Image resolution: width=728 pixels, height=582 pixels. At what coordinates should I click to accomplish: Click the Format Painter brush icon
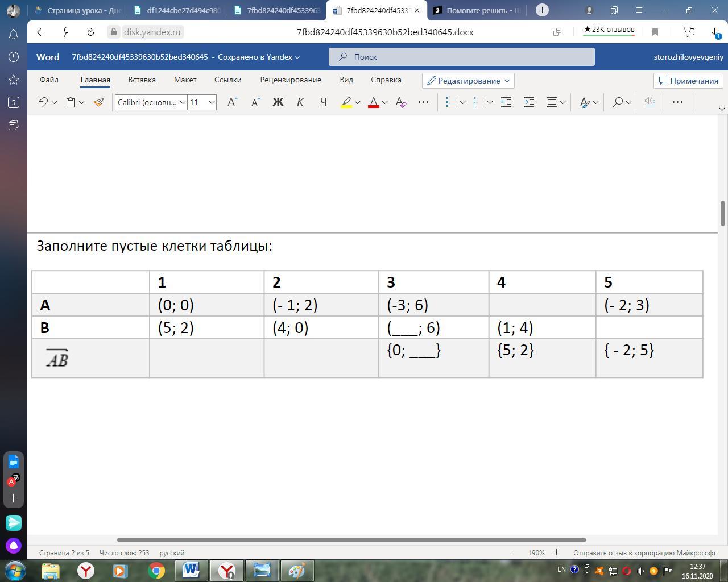click(98, 102)
